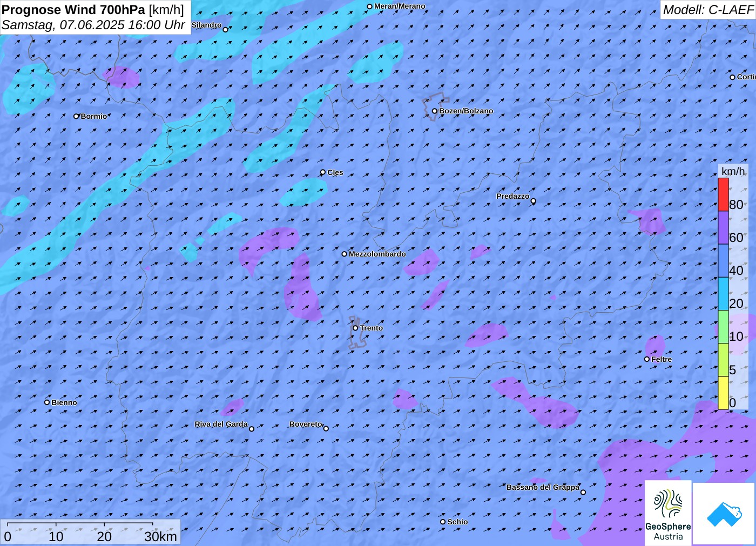
Task: Click the Trento city marker
Action: click(355, 328)
